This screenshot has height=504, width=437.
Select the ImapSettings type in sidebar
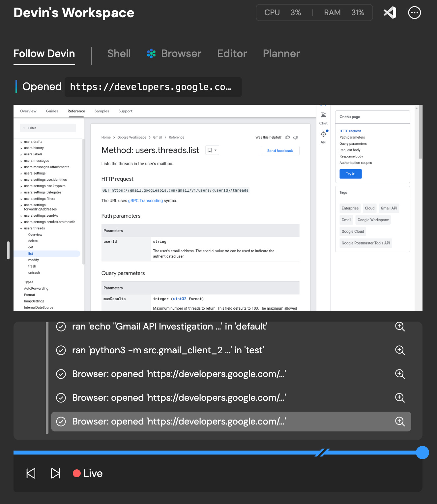point(34,301)
